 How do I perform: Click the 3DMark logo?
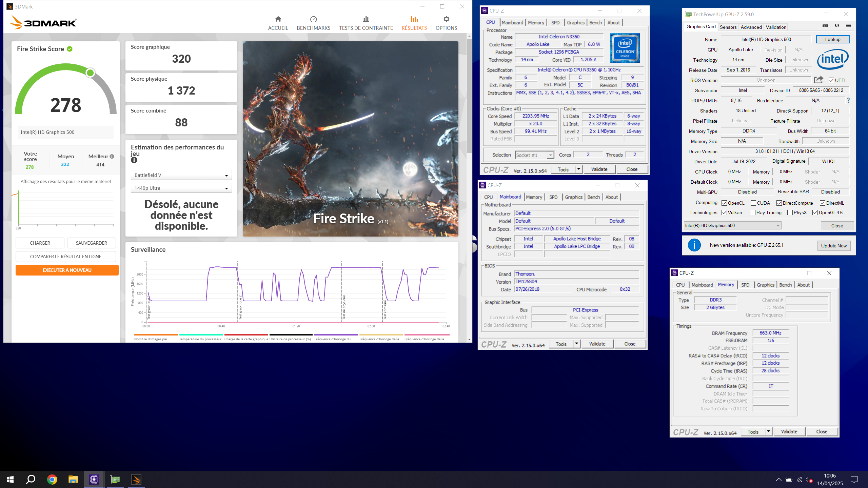[x=43, y=22]
